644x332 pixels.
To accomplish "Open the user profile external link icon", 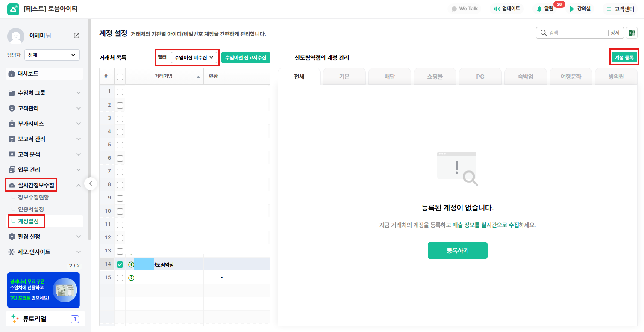I will [76, 36].
